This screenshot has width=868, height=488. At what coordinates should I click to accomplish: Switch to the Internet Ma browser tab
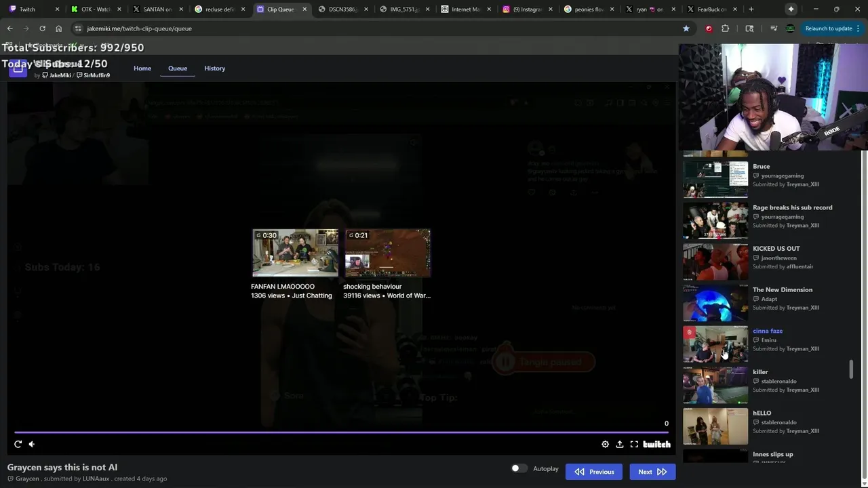coord(465,9)
